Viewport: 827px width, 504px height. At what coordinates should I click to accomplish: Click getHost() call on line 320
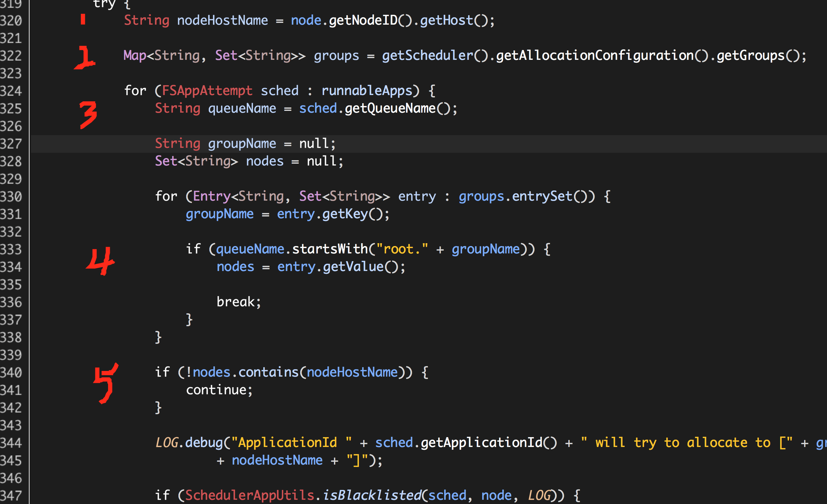[x=454, y=20]
